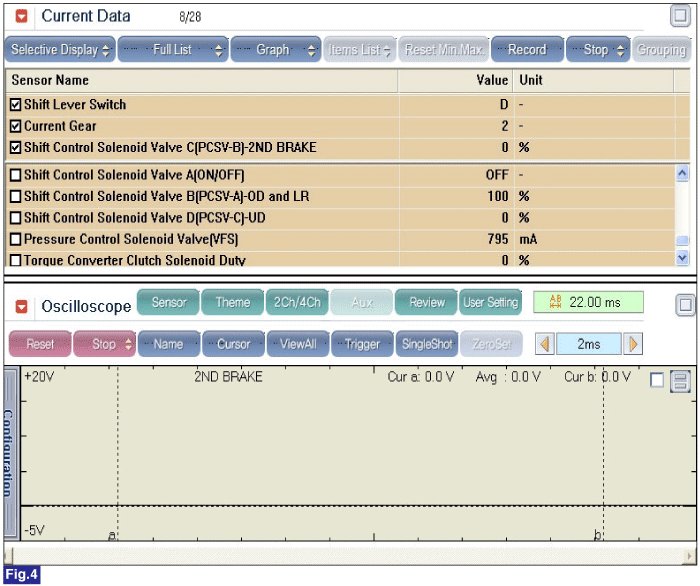Click the ZeroSet button
Screen dimensions: 700x586
tap(491, 344)
